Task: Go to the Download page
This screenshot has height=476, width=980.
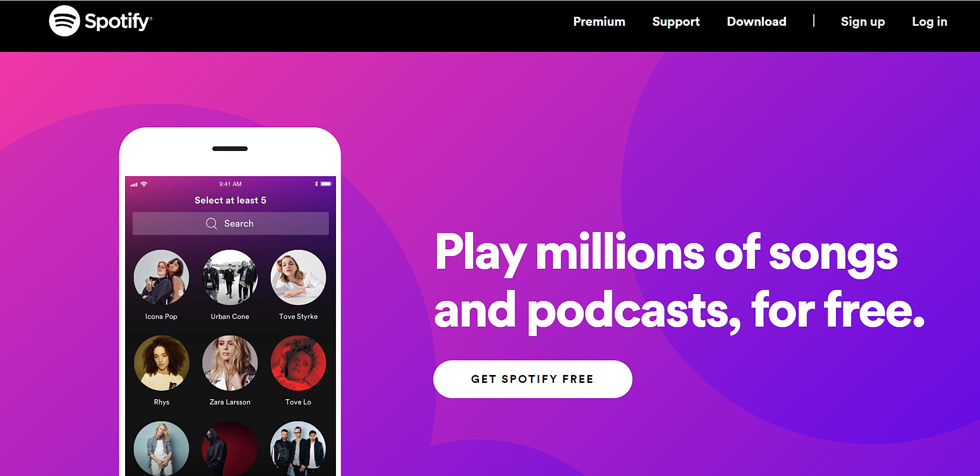Action: 756,22
